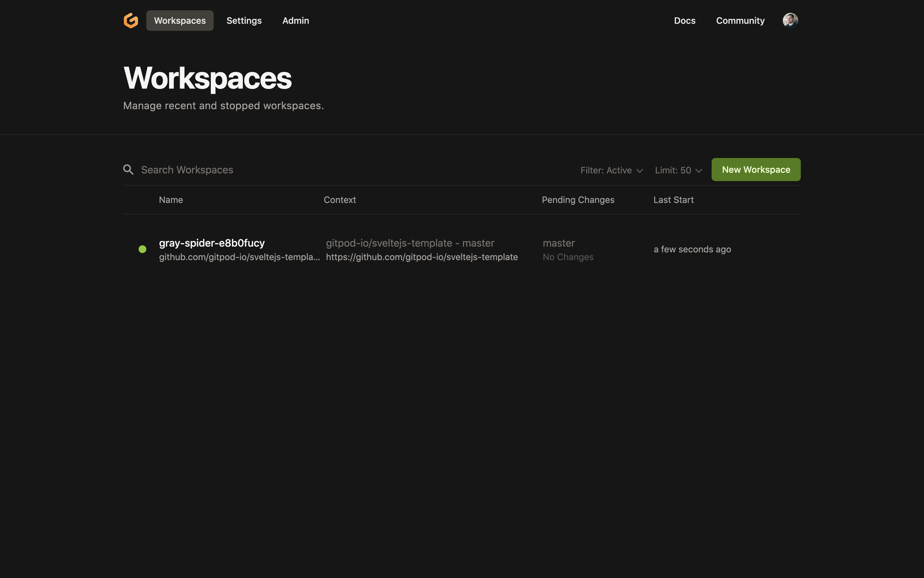Open the Docs link

pos(685,21)
